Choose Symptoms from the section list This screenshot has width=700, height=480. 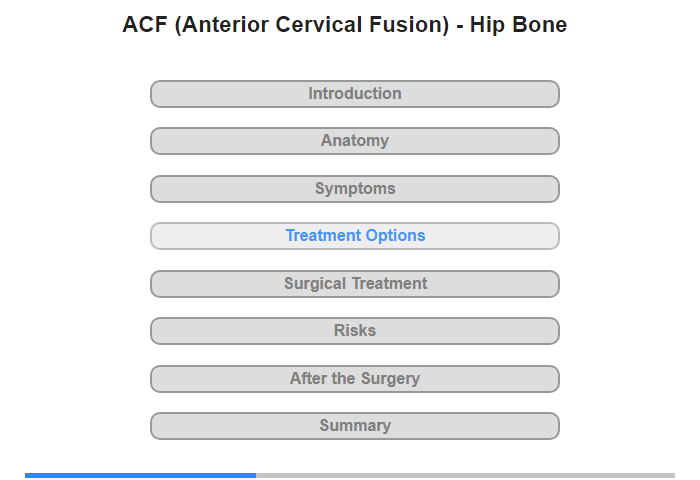[354, 189]
